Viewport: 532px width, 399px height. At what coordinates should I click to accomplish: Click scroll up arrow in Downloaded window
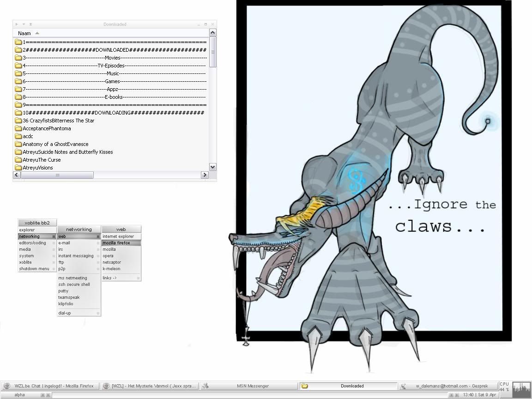[213, 33]
